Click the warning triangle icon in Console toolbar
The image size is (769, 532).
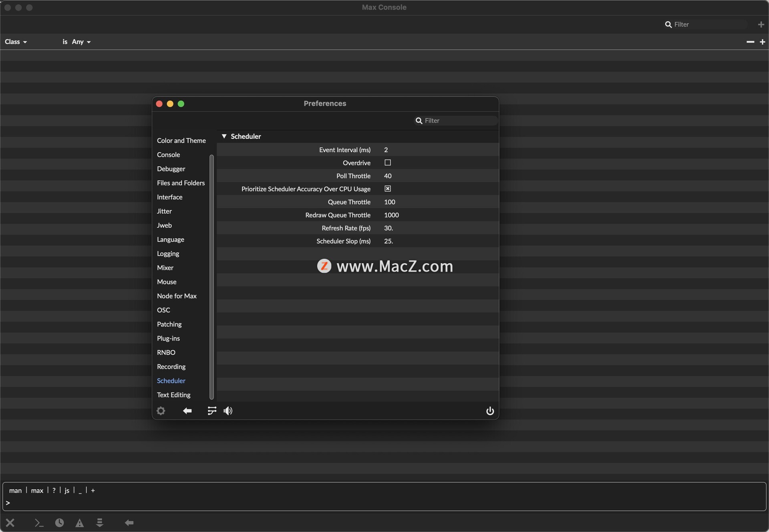pyautogui.click(x=80, y=523)
